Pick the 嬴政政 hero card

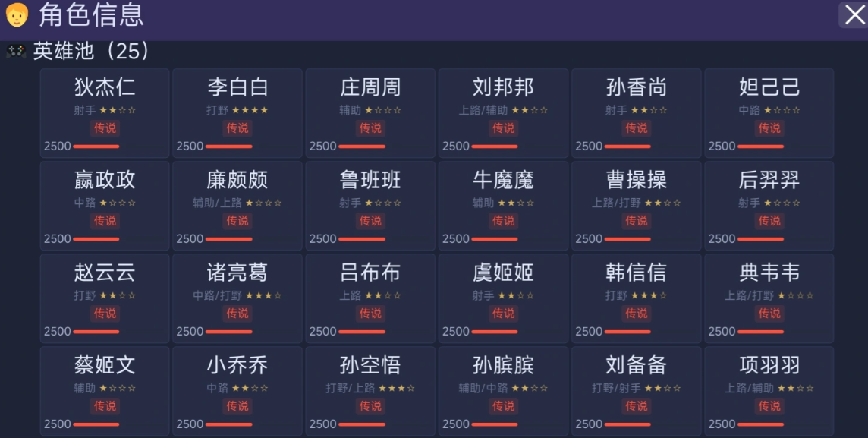[x=105, y=206]
